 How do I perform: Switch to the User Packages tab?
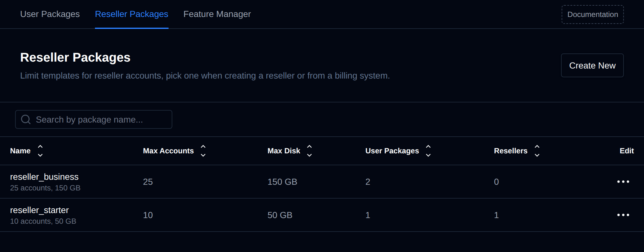[50, 14]
